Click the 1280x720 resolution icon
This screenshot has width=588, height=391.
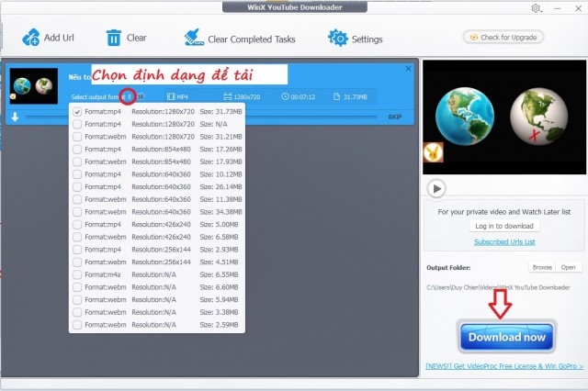227,96
